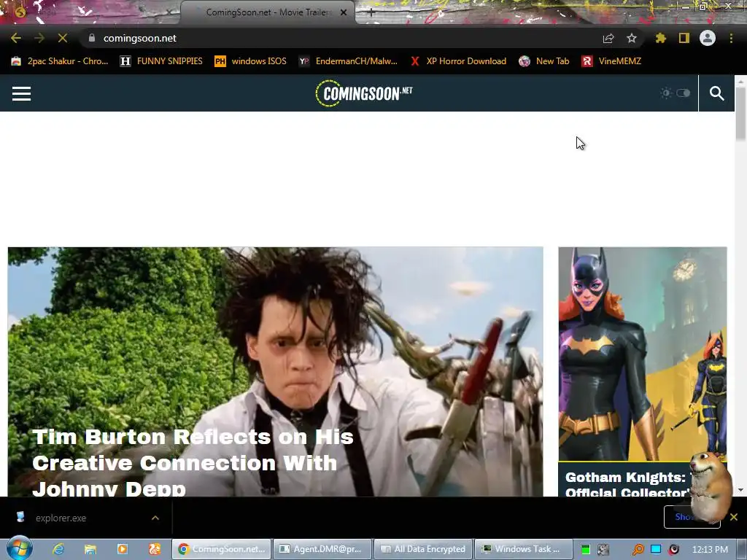Switch to Agent.DMR@pr... taskbar window

pyautogui.click(x=322, y=549)
